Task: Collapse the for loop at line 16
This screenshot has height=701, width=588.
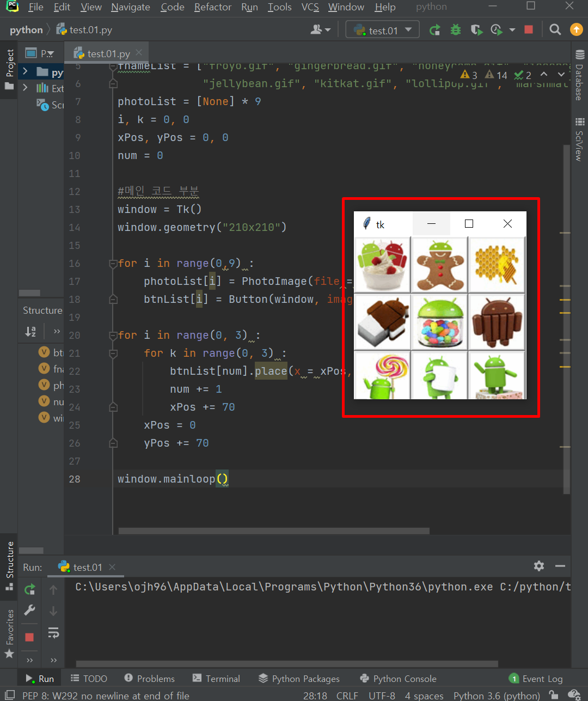Action: (x=113, y=264)
